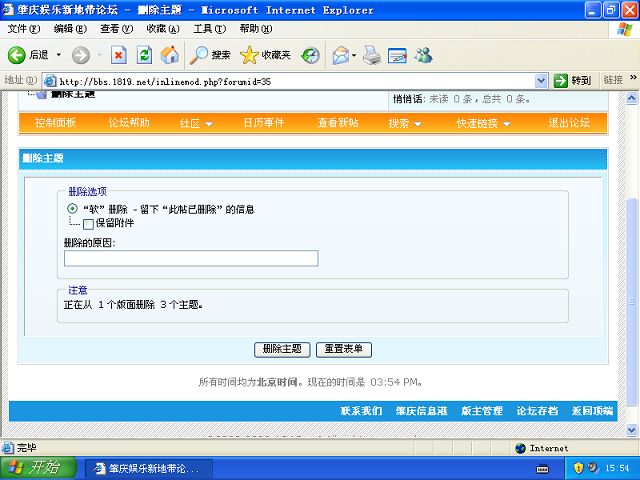
Task: Expand the 社区 navigation dropdown
Action: 196,123
